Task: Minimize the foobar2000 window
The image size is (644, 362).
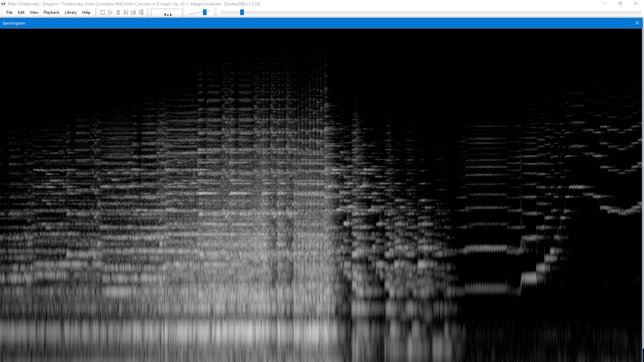Action: point(605,4)
